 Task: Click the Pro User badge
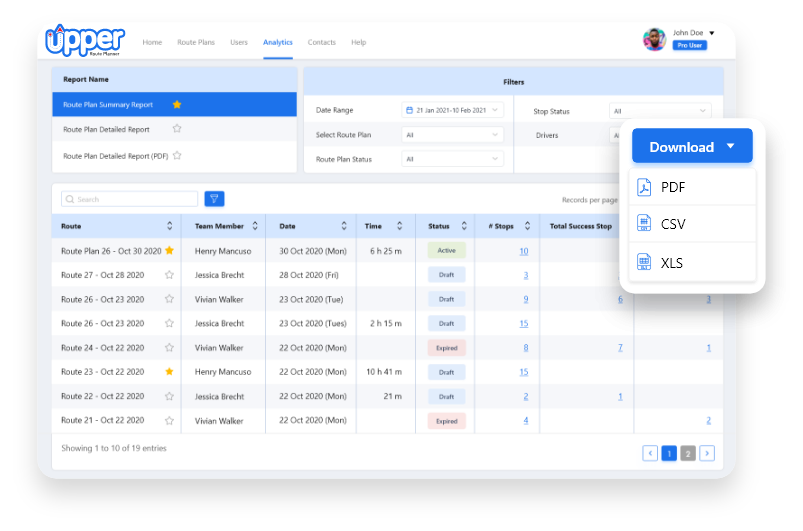(x=690, y=45)
